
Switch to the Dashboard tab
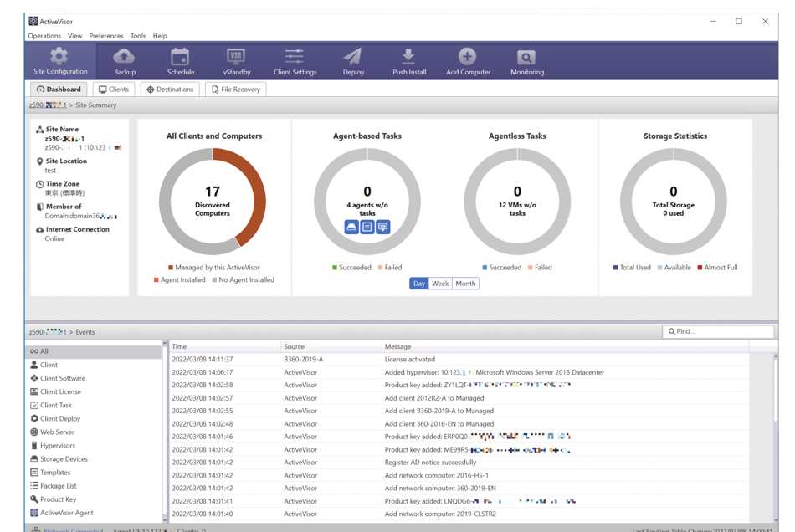pos(59,90)
